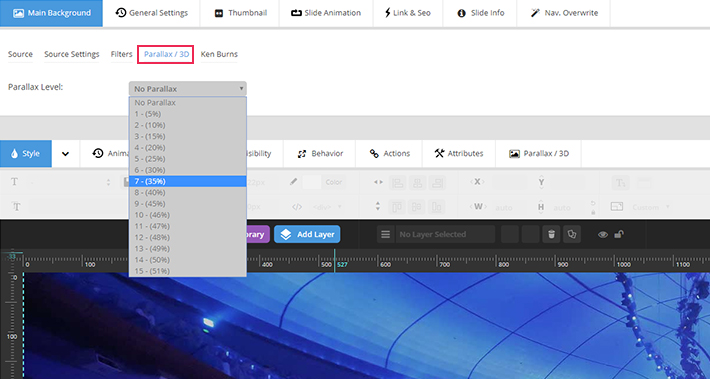Align layer vertically middle
The width and height of the screenshot is (710, 379).
(x=417, y=207)
